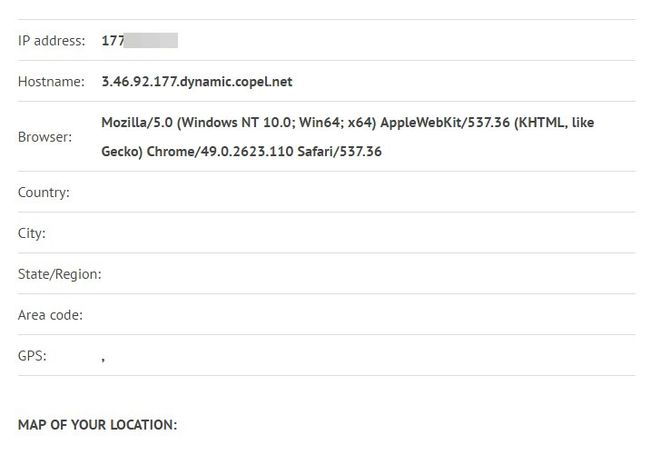Screen dimensions: 660x455
Task: Select the hostname 3.46.92.177.dynamic.copel.net
Action: point(197,82)
